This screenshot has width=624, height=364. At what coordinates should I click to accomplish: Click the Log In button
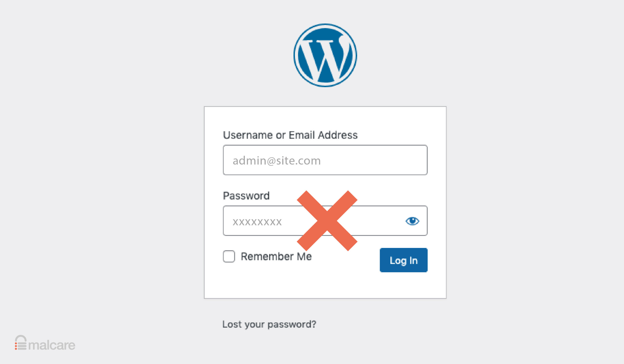[x=404, y=260]
